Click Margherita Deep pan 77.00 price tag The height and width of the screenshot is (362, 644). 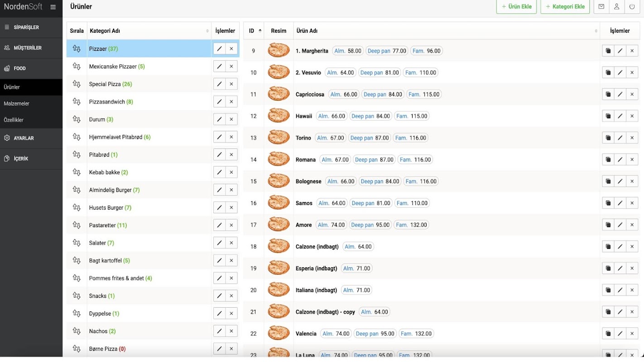(387, 51)
